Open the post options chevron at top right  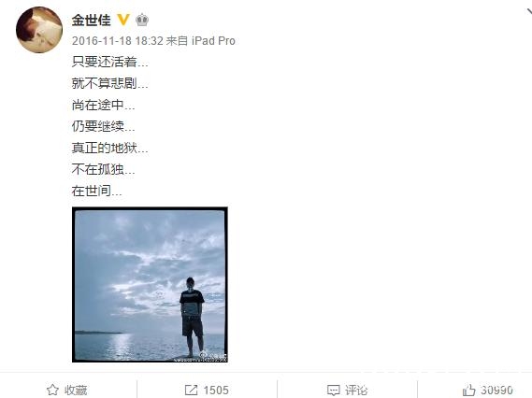click(x=529, y=12)
